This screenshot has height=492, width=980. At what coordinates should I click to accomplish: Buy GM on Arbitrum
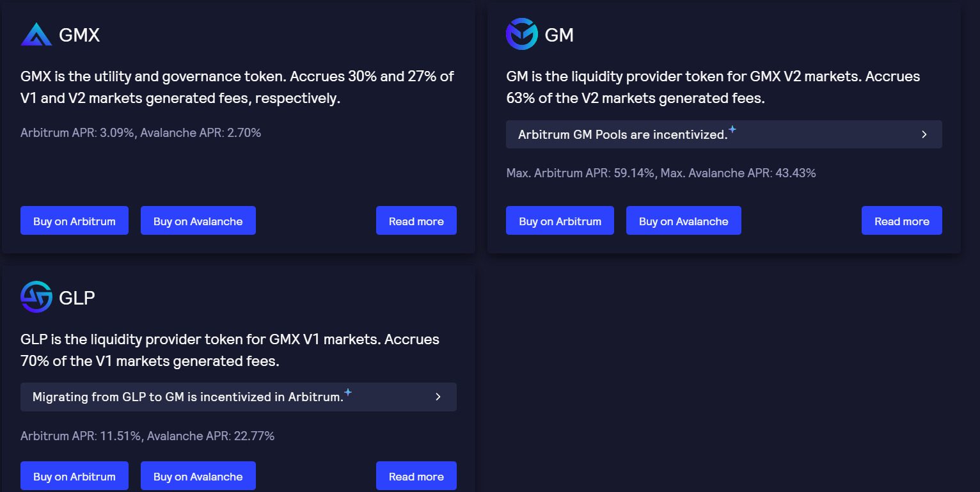pos(560,221)
